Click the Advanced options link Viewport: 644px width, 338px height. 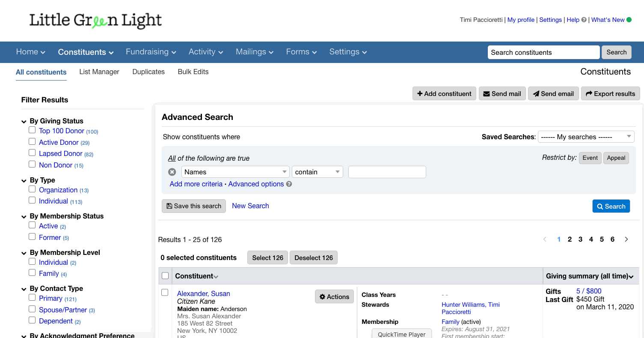point(256,184)
